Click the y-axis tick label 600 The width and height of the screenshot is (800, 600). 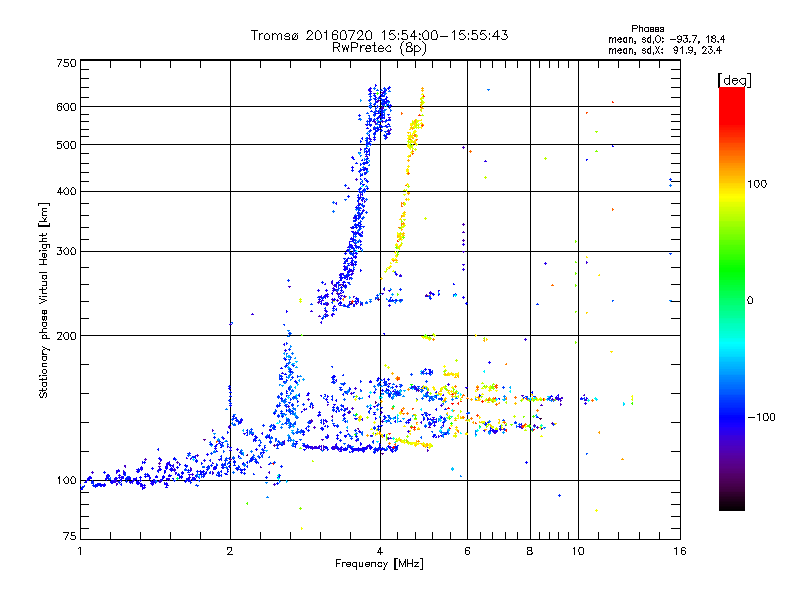(x=66, y=107)
